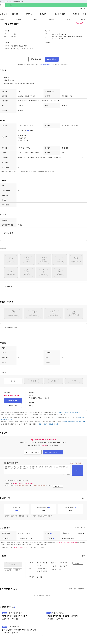Click info icon beside 주 소정근로시간
The width and height of the screenshot is (87, 644).
click(28, 130)
